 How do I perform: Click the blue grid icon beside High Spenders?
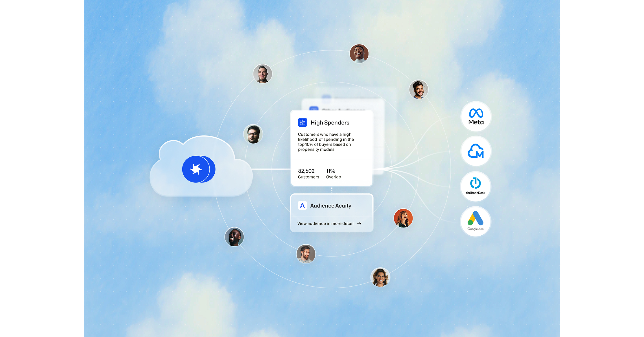tap(303, 122)
